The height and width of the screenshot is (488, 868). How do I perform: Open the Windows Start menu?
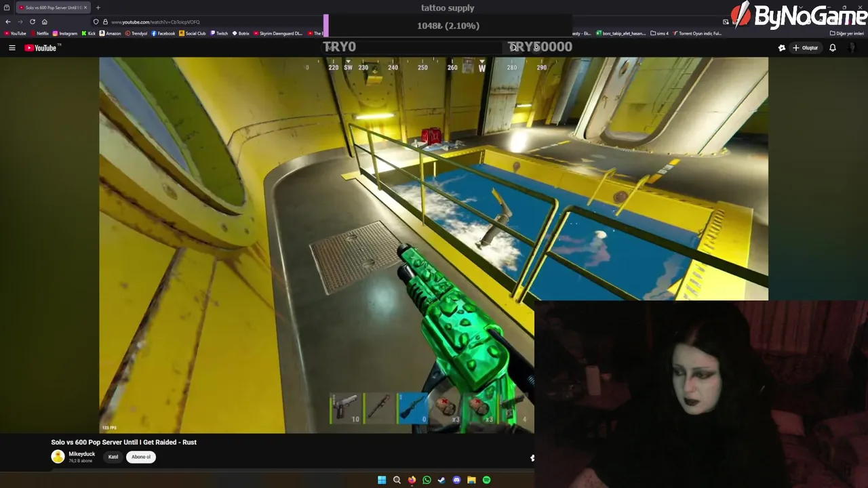382,480
